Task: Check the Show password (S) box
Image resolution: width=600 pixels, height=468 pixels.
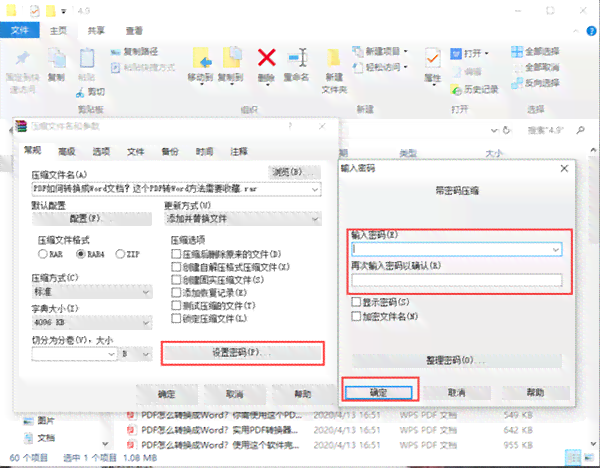Action: click(x=356, y=302)
